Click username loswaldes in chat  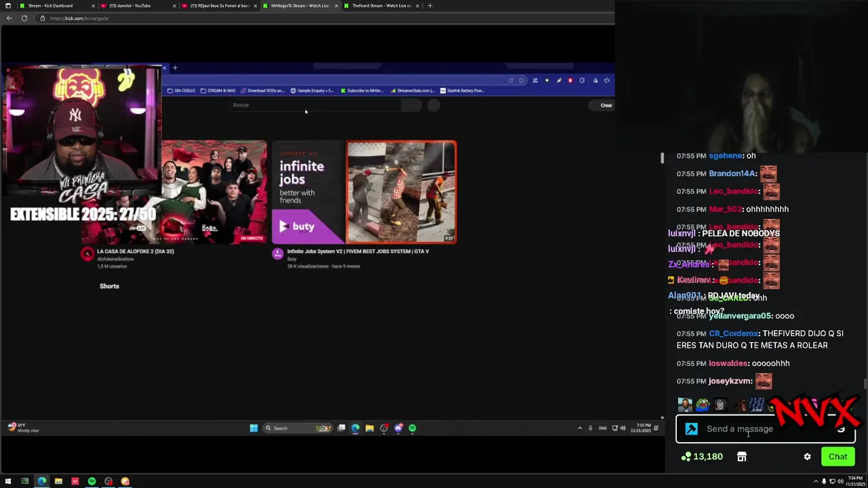click(728, 363)
